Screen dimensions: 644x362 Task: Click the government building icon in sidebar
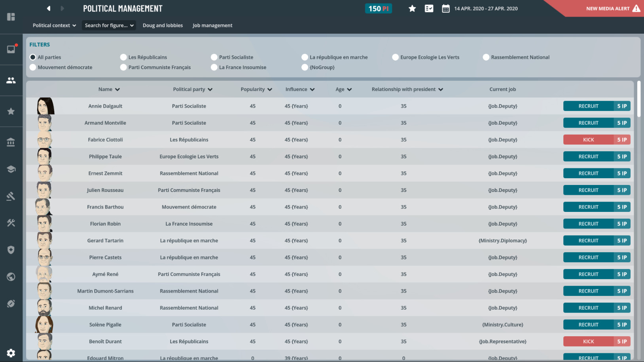(11, 142)
